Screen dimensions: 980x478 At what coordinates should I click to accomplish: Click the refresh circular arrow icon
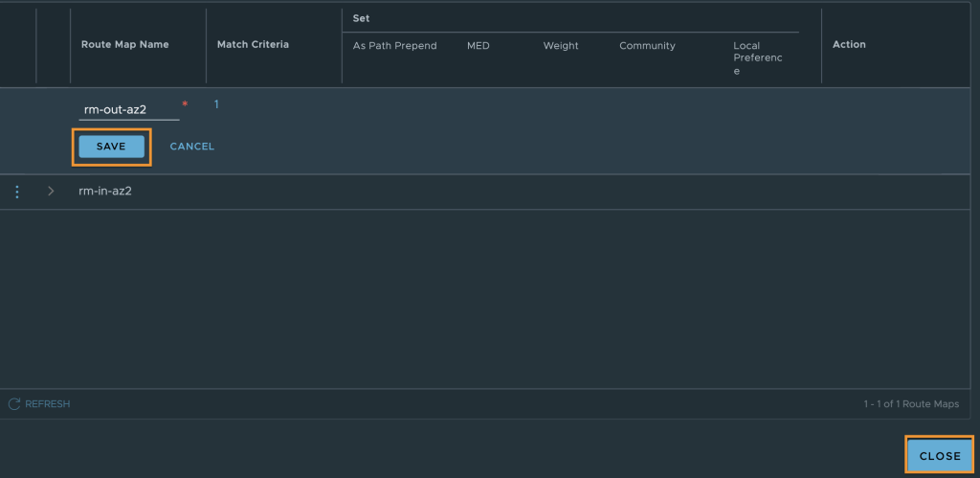[x=14, y=404]
